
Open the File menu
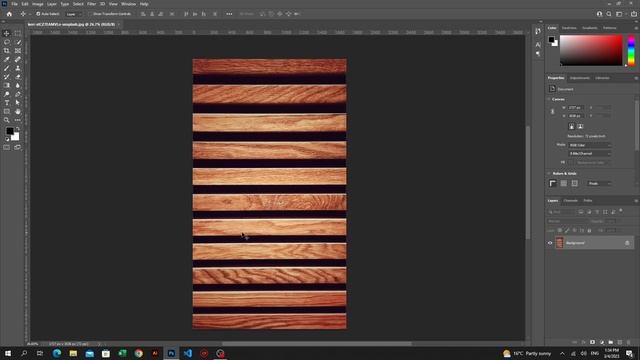coord(14,4)
